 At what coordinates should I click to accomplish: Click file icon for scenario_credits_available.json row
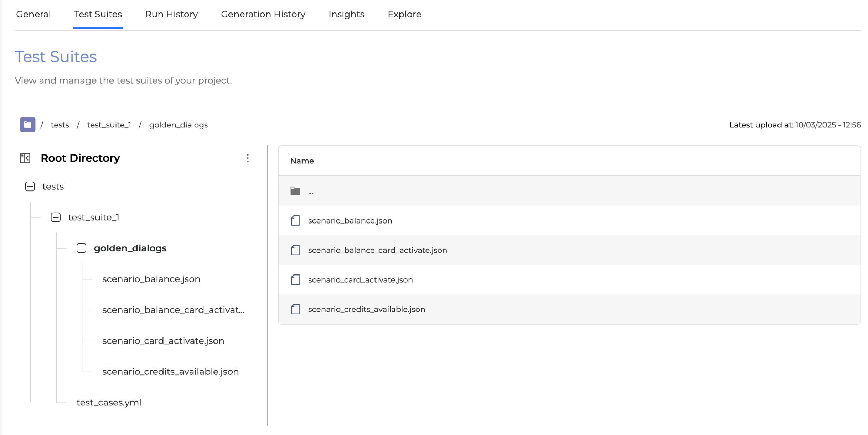point(295,309)
